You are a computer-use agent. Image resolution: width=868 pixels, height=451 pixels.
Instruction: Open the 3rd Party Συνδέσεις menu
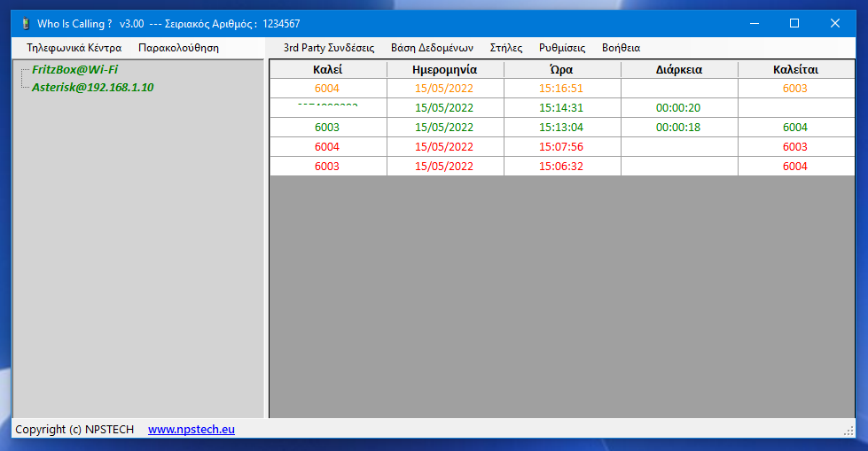[329, 48]
